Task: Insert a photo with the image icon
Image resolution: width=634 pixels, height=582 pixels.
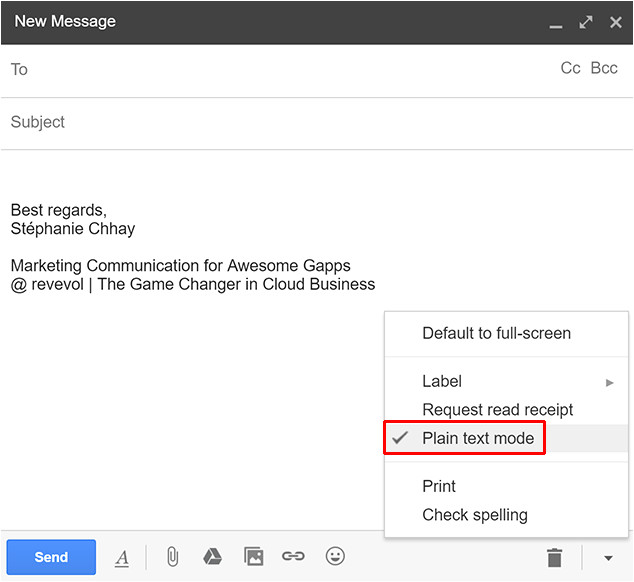Action: pos(254,557)
